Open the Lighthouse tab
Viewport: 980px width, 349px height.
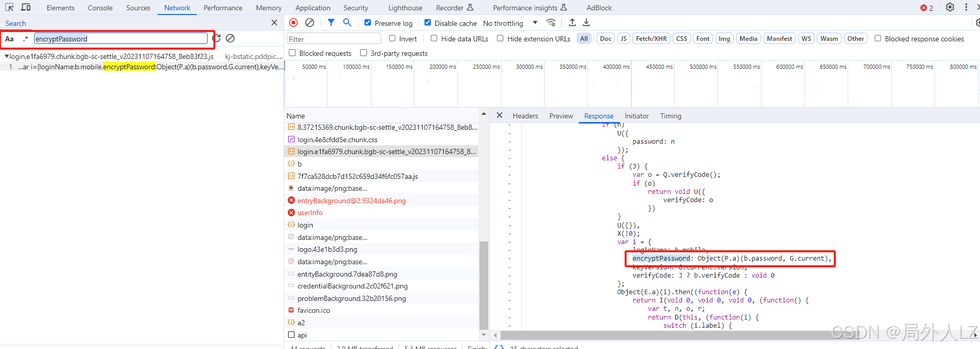[x=406, y=8]
